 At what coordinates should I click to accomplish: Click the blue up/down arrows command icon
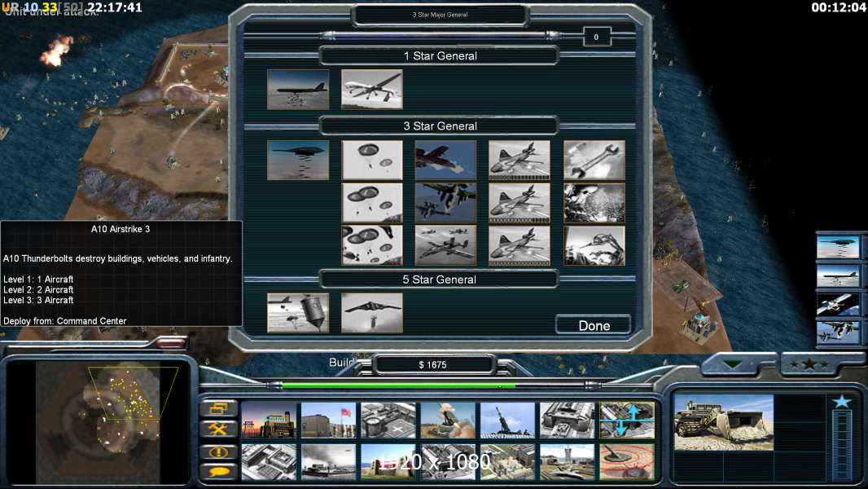(x=627, y=420)
